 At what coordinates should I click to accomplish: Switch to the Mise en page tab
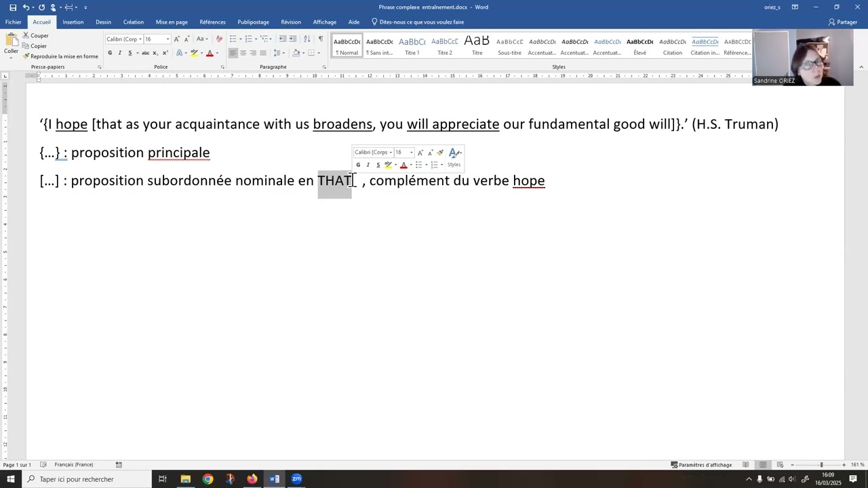[172, 22]
